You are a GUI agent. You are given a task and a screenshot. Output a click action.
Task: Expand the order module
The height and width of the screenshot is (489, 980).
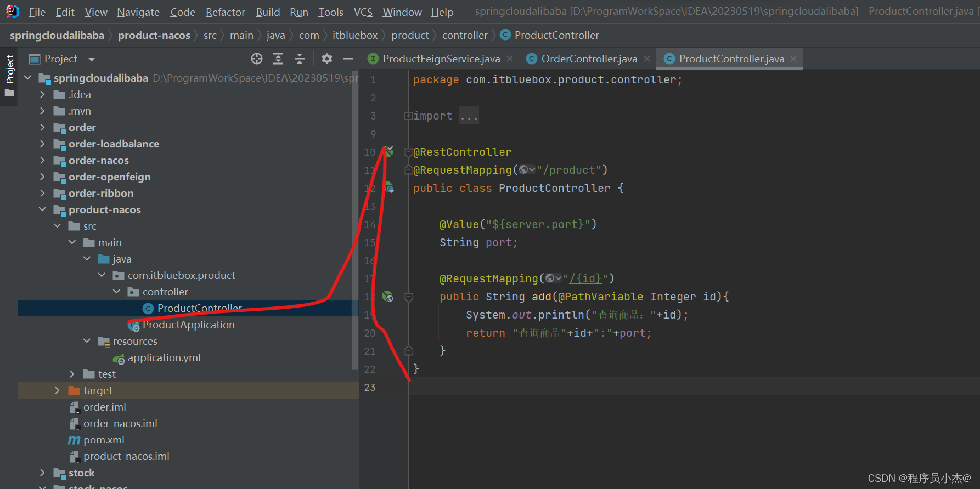click(43, 127)
